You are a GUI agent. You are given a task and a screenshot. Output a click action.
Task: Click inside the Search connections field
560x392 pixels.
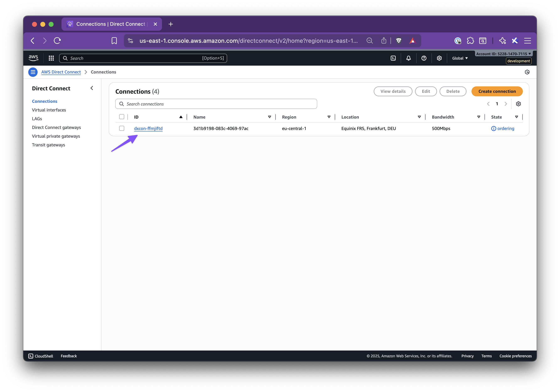[x=216, y=104]
